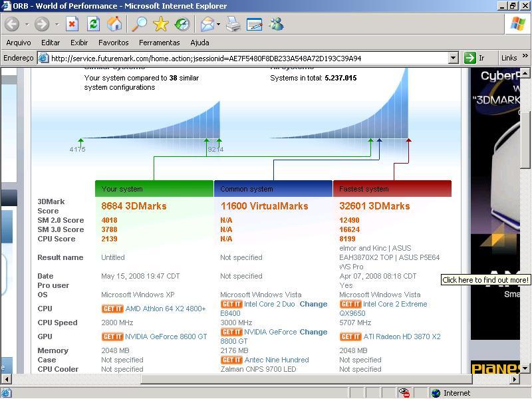Click GET IT badge for ATI Radeon HD 3870 X2
The width and height of the screenshot is (532, 399).
tap(350, 336)
